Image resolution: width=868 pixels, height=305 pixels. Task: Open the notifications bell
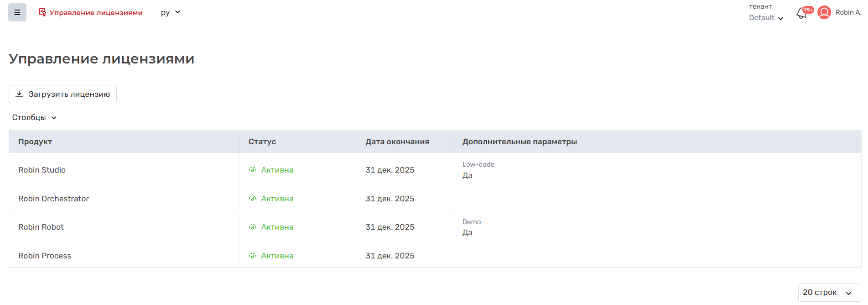(x=801, y=13)
